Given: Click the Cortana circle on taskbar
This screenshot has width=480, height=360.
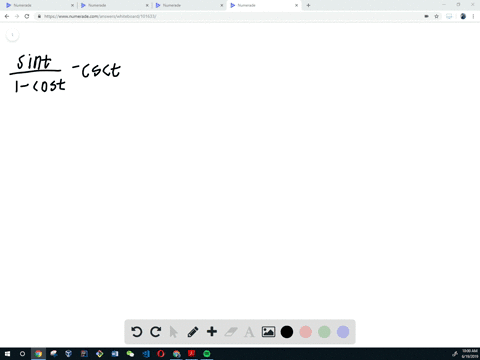Looking at the screenshot, I should click(22, 354).
